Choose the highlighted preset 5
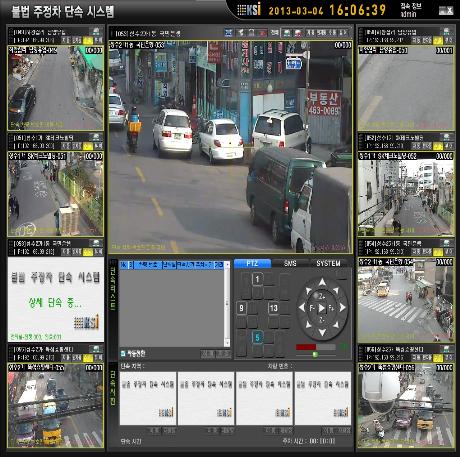Screen dimensions: 460x457 [257, 337]
